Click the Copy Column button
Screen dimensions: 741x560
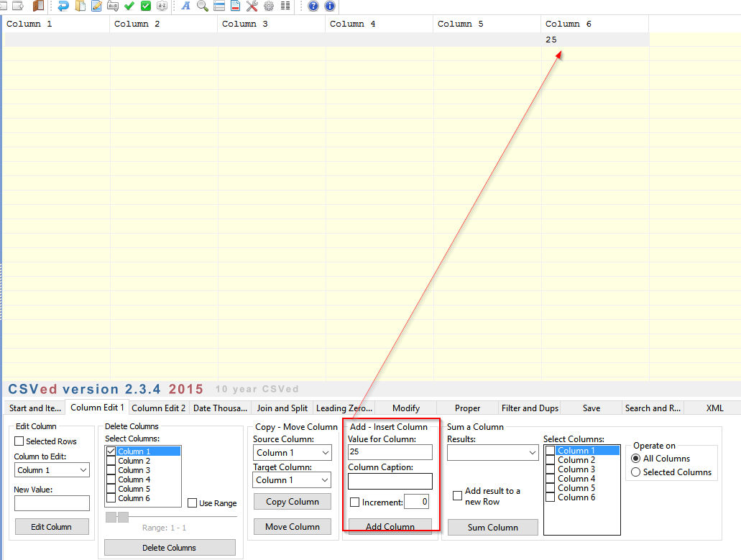pos(293,502)
